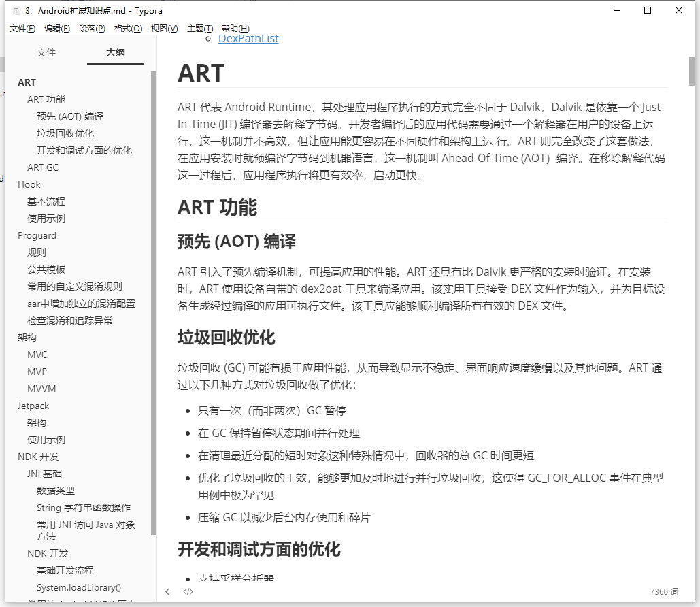Go to 基本流程 outline entry
This screenshot has height=607, width=700.
tap(46, 201)
